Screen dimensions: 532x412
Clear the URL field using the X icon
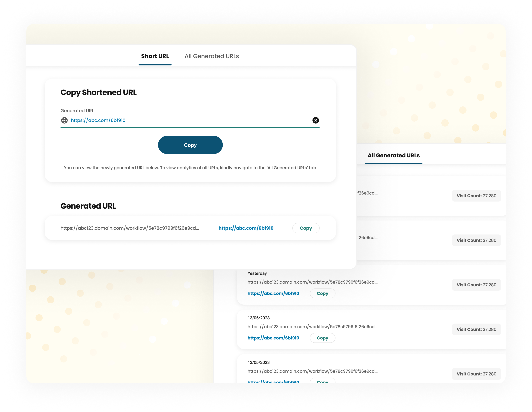[315, 120]
